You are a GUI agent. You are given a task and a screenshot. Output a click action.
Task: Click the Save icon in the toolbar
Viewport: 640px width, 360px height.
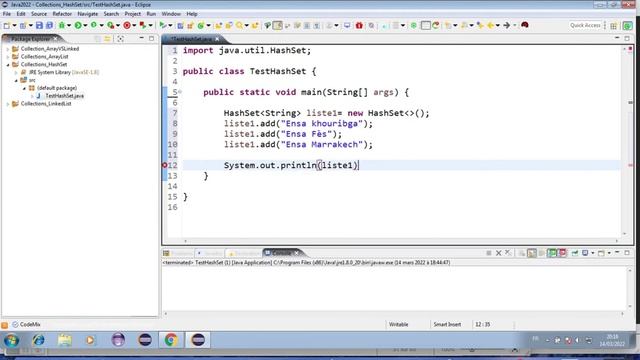(x=39, y=25)
